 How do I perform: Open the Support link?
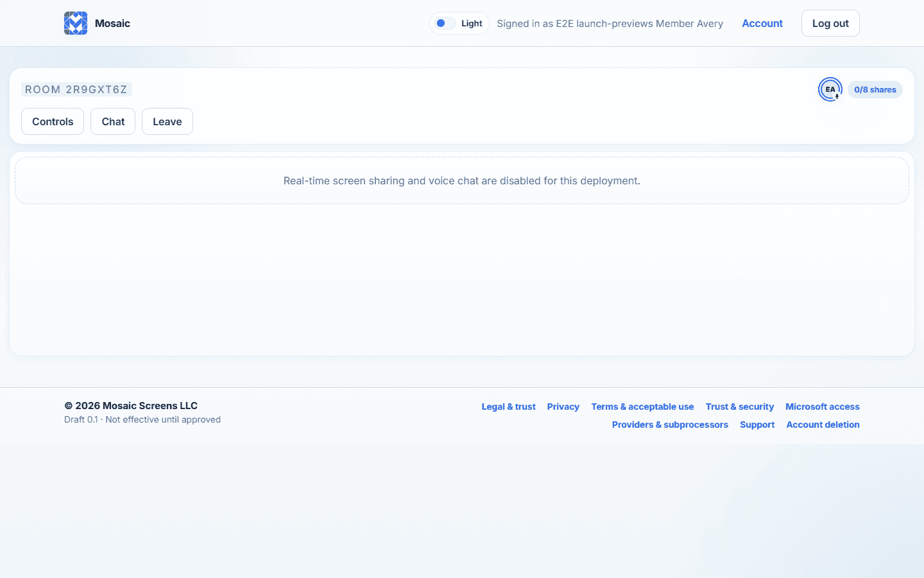[x=757, y=425]
